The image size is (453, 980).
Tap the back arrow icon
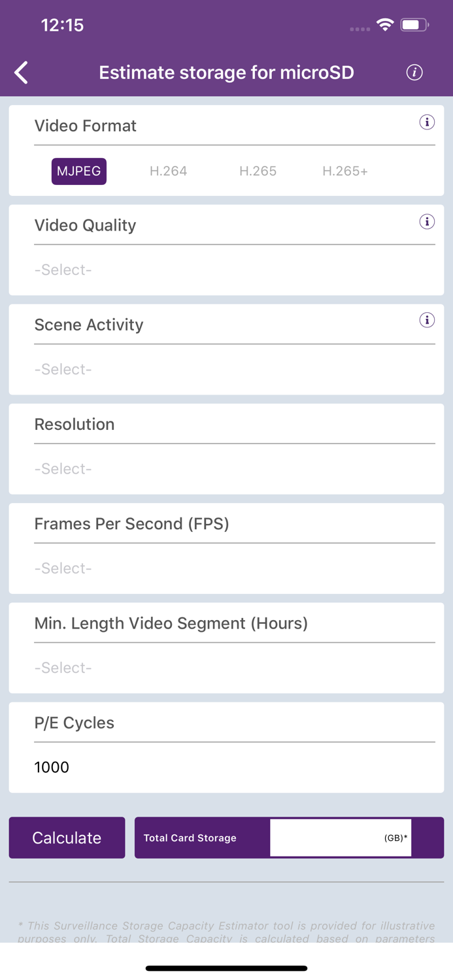(x=22, y=73)
